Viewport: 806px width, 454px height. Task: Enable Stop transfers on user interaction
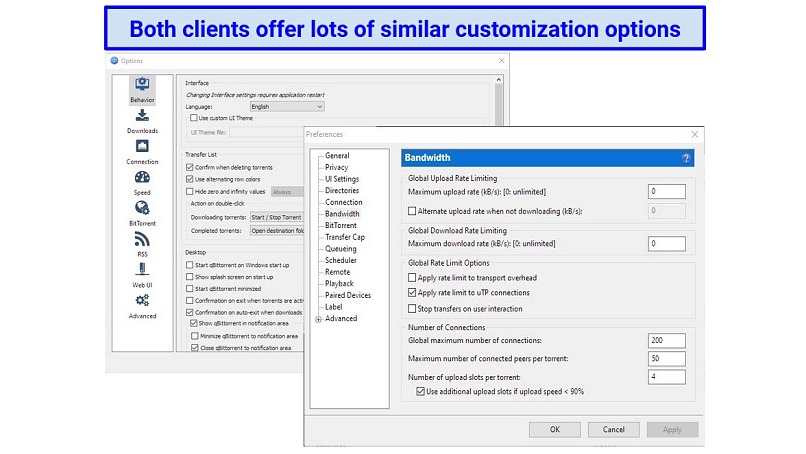click(412, 308)
